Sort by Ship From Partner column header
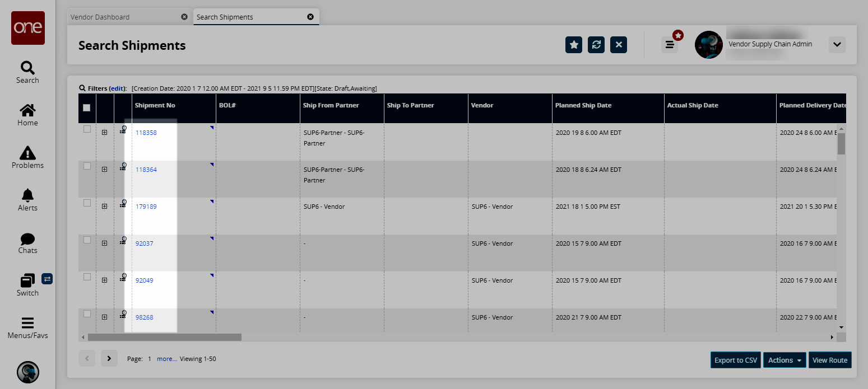This screenshot has height=389, width=868. point(342,108)
